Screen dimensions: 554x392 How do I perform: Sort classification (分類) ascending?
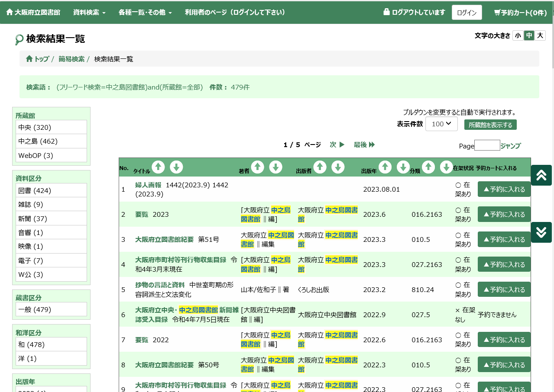[428, 167]
